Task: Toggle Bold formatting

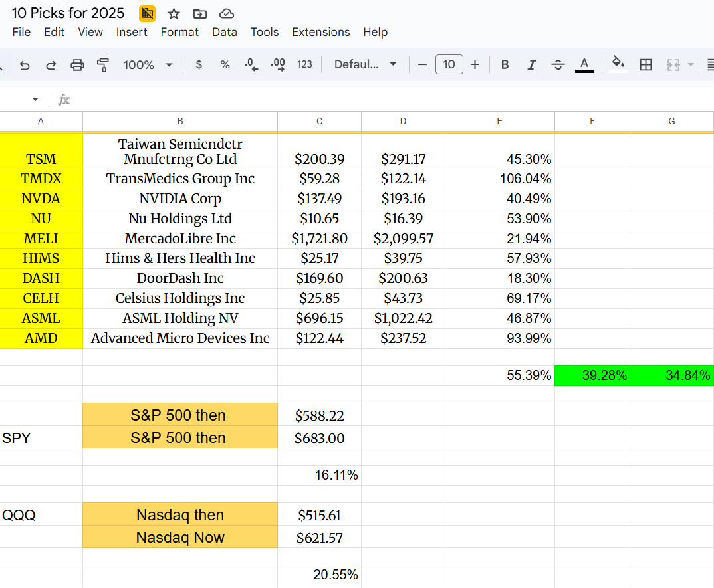Action: click(x=505, y=64)
